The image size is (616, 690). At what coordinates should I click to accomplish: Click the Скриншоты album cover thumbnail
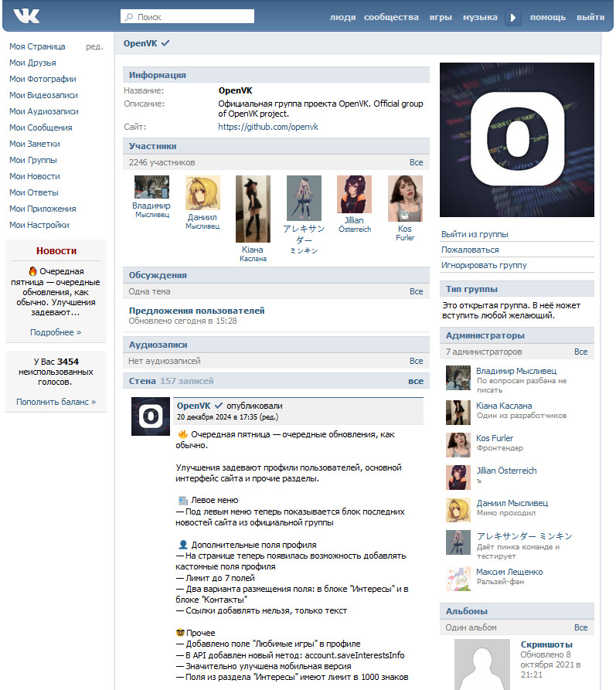482,665
